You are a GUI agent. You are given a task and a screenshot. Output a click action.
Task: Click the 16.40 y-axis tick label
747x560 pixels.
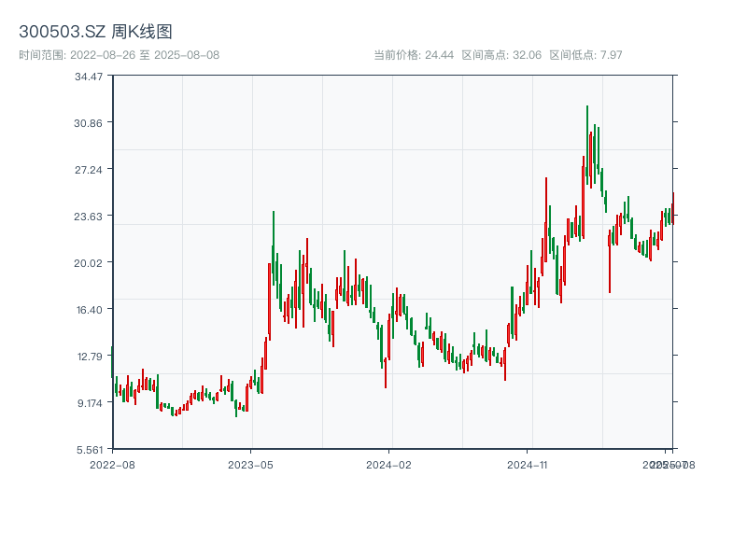[x=89, y=309]
